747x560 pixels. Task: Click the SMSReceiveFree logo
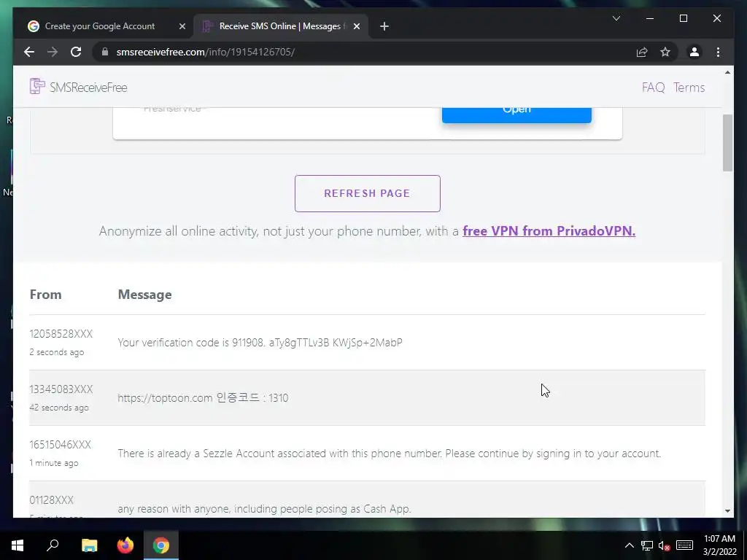click(x=79, y=87)
